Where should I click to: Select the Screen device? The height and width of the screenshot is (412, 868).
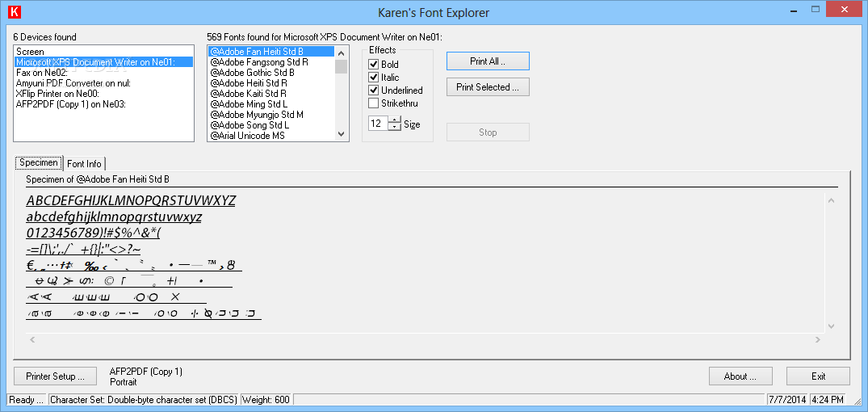103,52
